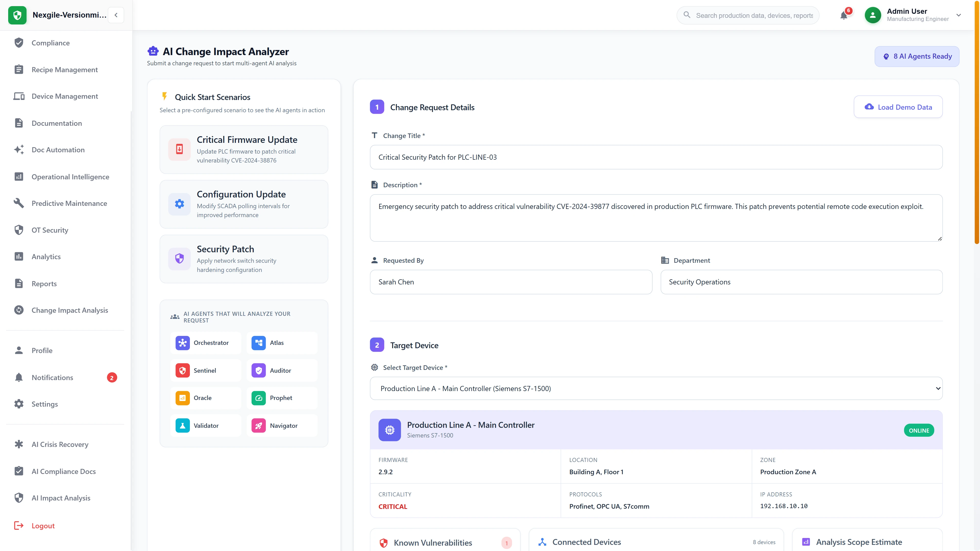Click inside the Requested By field

click(511, 282)
